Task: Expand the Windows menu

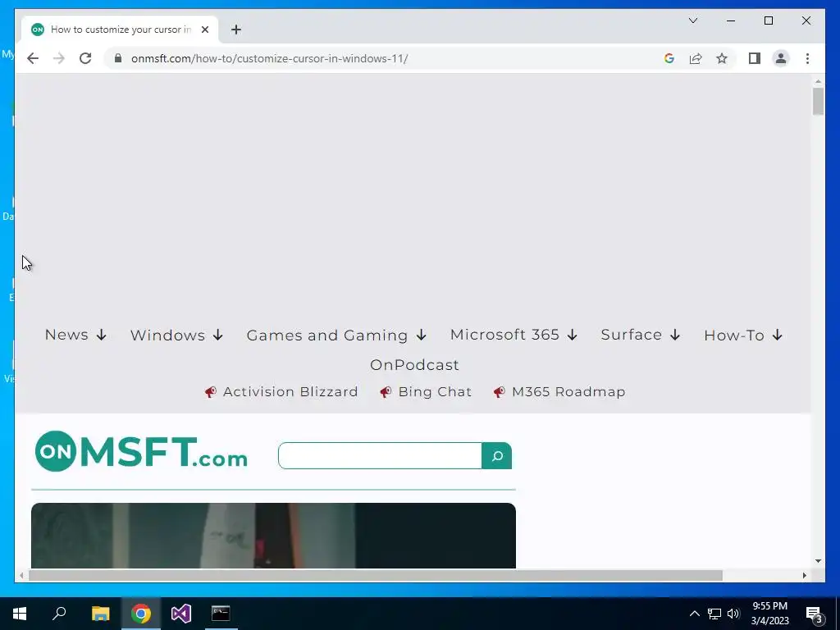Action: click(176, 336)
